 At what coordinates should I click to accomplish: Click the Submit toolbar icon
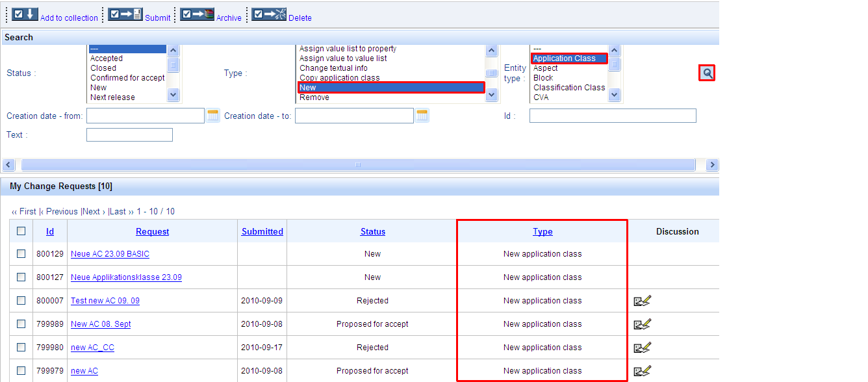click(125, 14)
